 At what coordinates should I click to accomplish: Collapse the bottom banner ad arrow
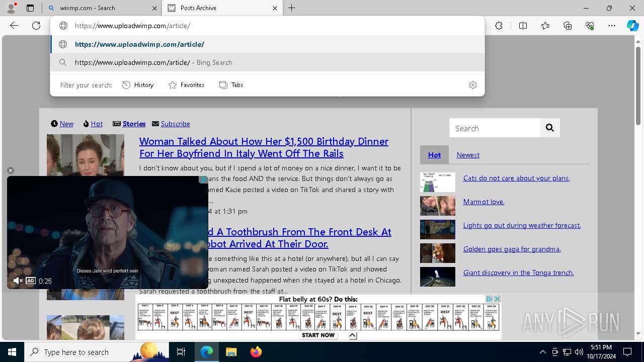[x=353, y=335]
